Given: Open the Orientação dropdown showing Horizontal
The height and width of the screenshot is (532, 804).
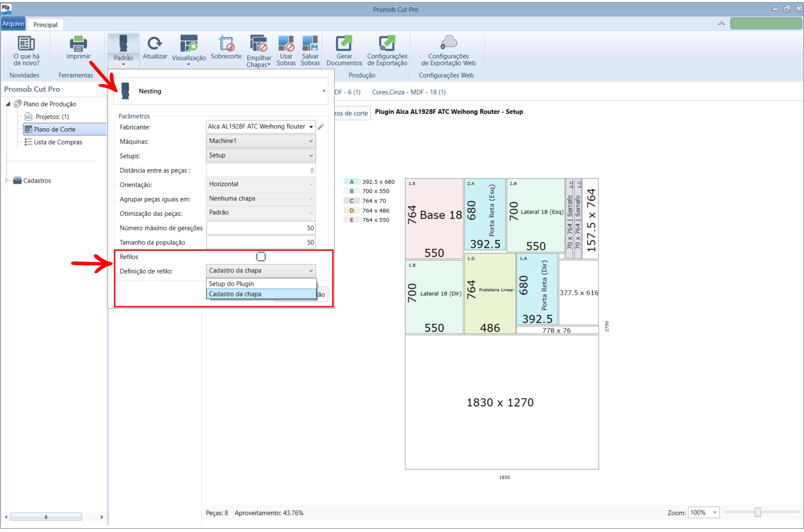Looking at the screenshot, I should tap(261, 184).
